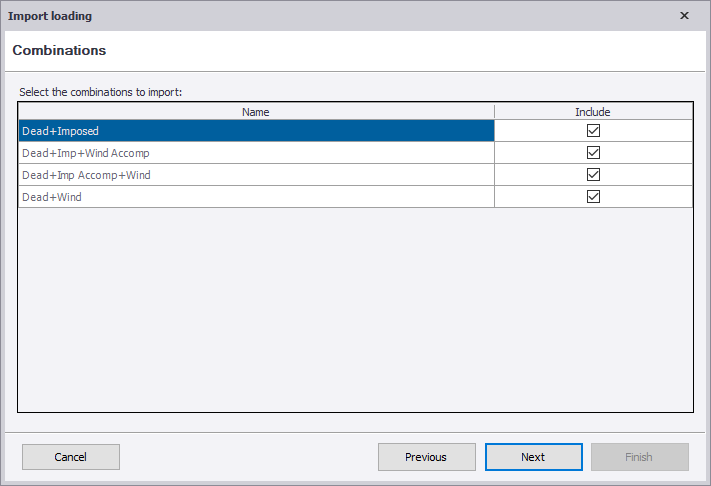Click the Include column header
711x486 pixels.
coord(593,112)
